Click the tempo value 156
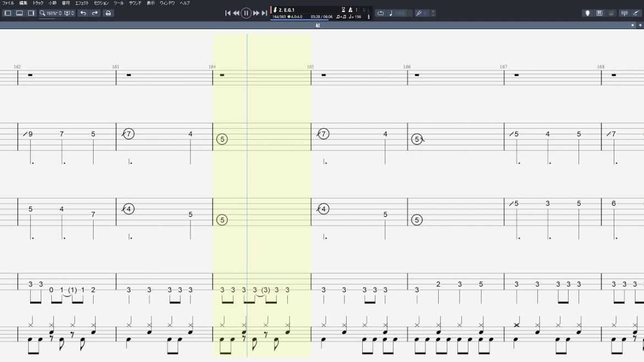This screenshot has height=362, width=644. [358, 17]
